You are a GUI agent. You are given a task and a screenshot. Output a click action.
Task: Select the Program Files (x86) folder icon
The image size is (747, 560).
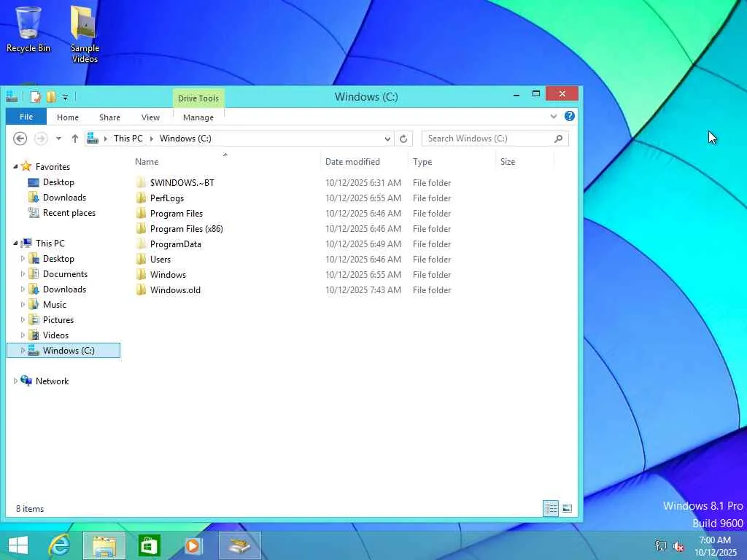point(141,228)
